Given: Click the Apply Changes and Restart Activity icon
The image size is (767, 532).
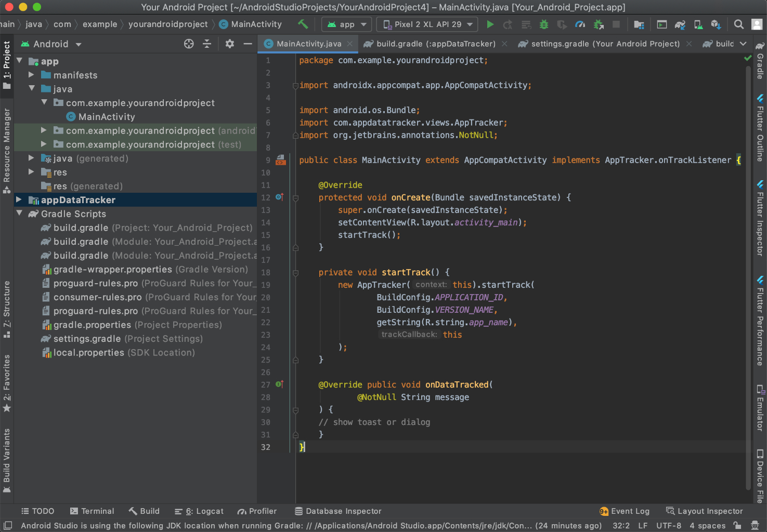Looking at the screenshot, I should [x=508, y=24].
